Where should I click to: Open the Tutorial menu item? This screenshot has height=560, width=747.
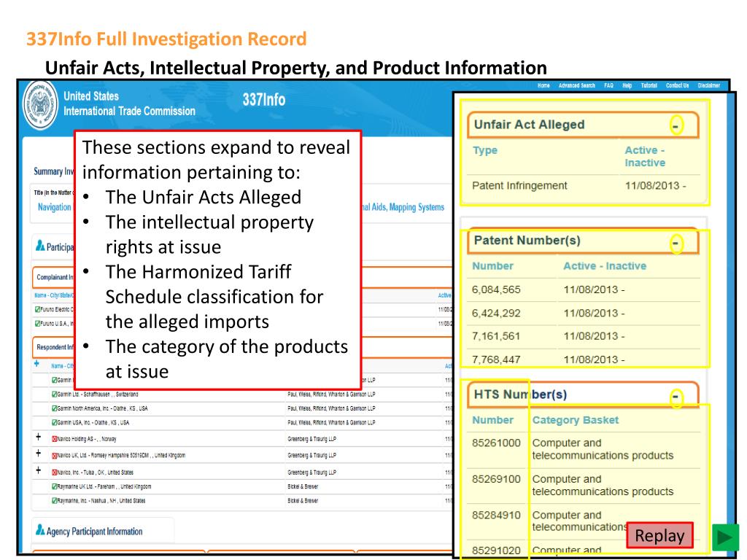649,86
